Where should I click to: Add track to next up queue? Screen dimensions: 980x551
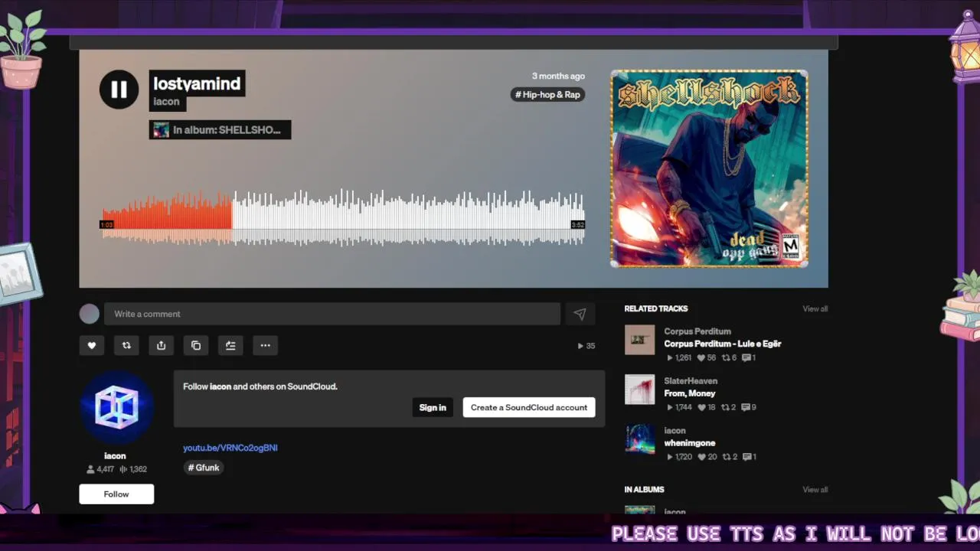[x=230, y=345]
